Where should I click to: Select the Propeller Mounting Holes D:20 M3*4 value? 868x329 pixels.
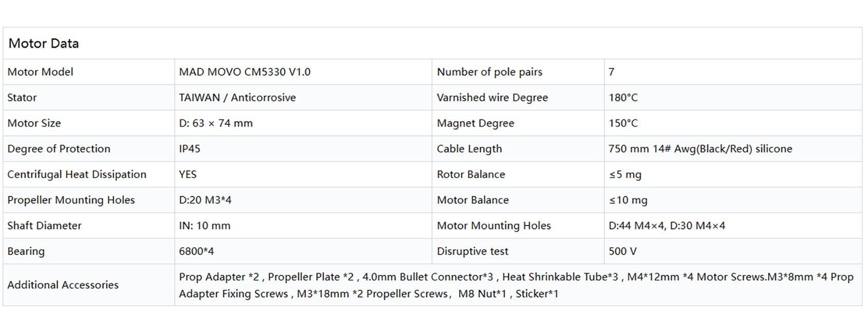click(x=205, y=200)
